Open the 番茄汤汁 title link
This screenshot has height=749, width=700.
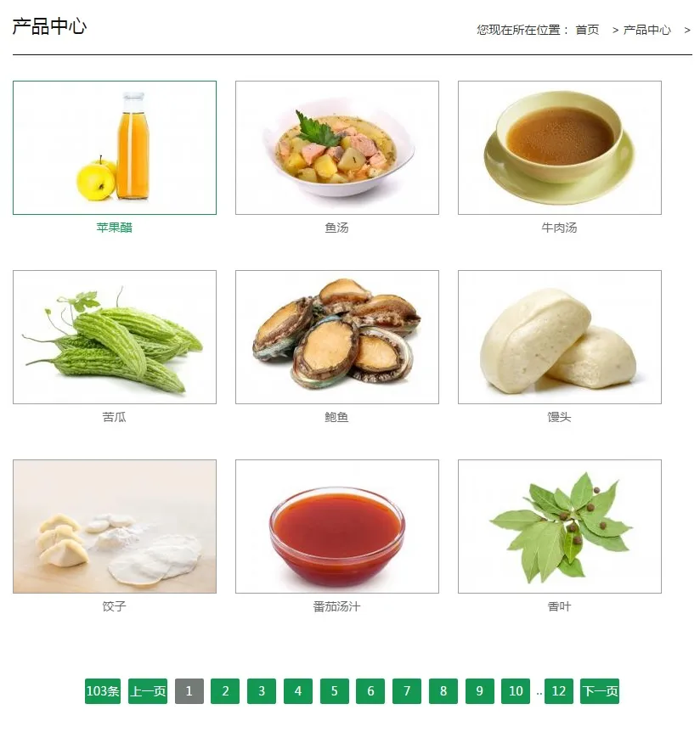click(337, 606)
